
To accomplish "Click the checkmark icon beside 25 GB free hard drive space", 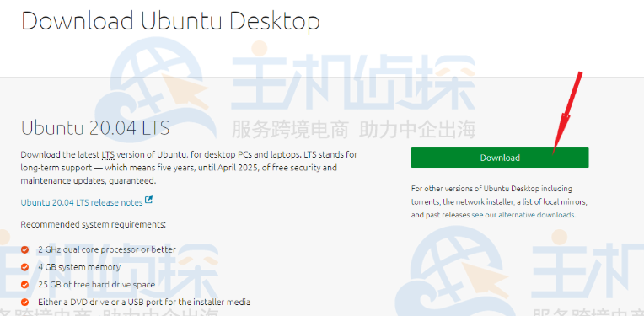I will (25, 285).
